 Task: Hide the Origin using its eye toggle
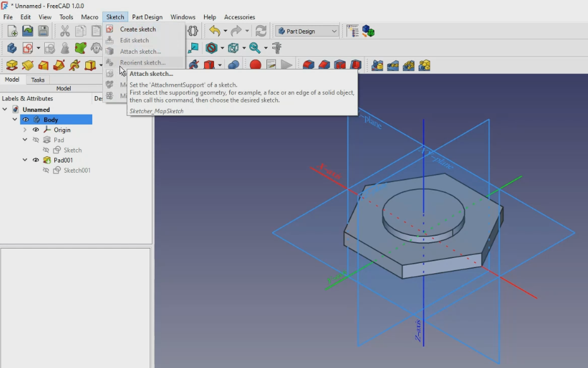36,130
